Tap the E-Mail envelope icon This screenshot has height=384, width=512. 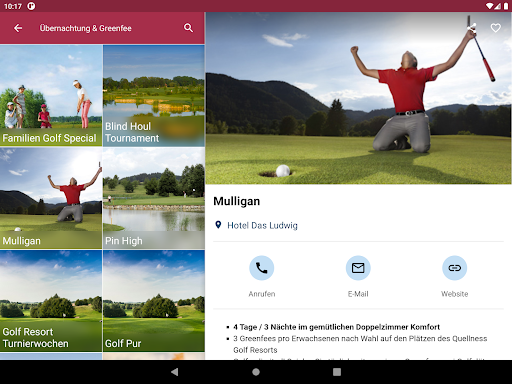click(x=358, y=268)
